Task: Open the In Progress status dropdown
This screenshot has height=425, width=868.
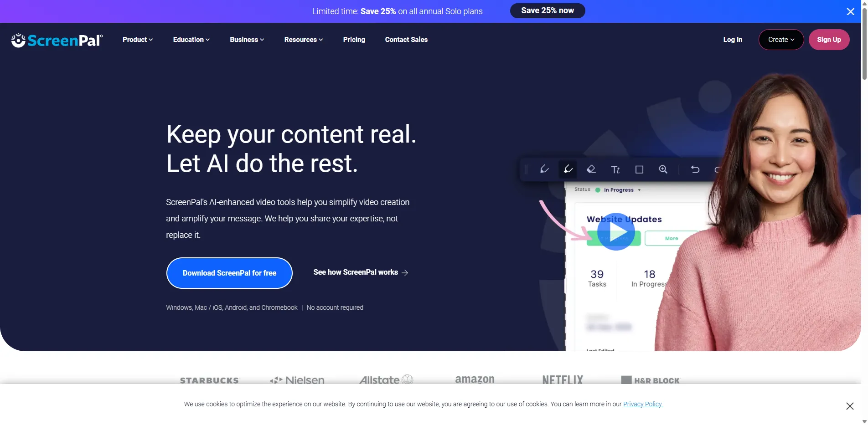Action: (618, 189)
